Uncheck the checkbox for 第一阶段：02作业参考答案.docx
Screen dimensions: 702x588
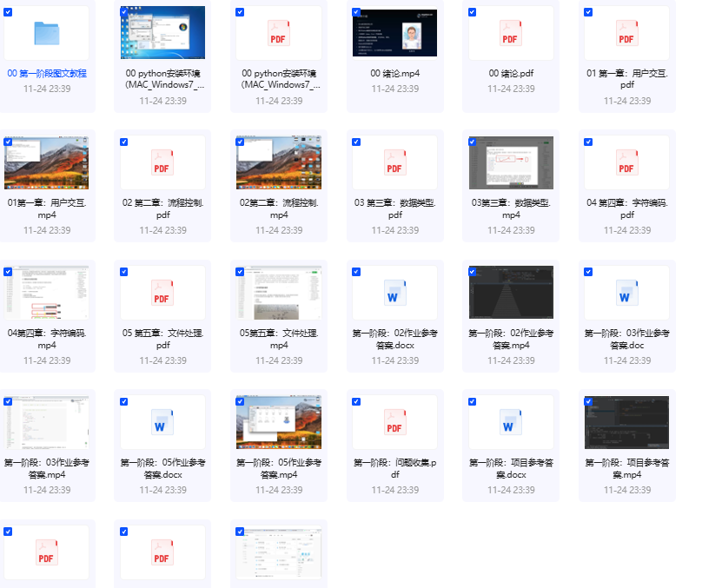(x=356, y=272)
